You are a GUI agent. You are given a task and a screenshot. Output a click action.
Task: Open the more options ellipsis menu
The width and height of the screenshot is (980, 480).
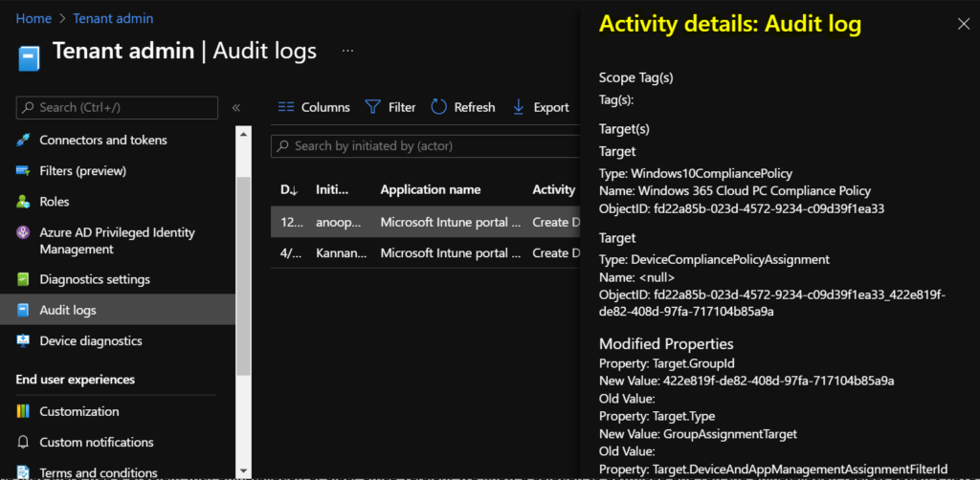(x=348, y=51)
